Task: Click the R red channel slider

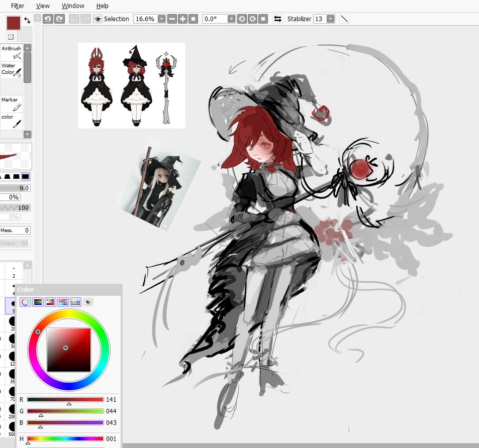Action: [65, 399]
